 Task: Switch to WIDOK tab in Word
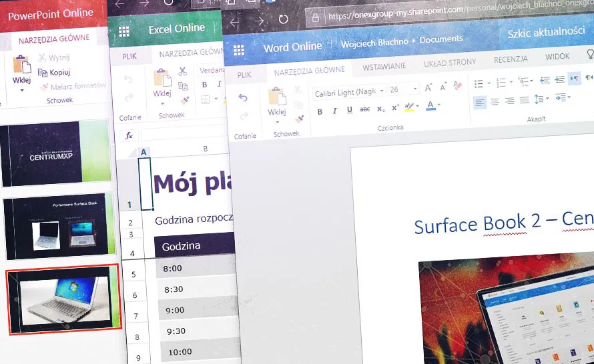tap(557, 57)
